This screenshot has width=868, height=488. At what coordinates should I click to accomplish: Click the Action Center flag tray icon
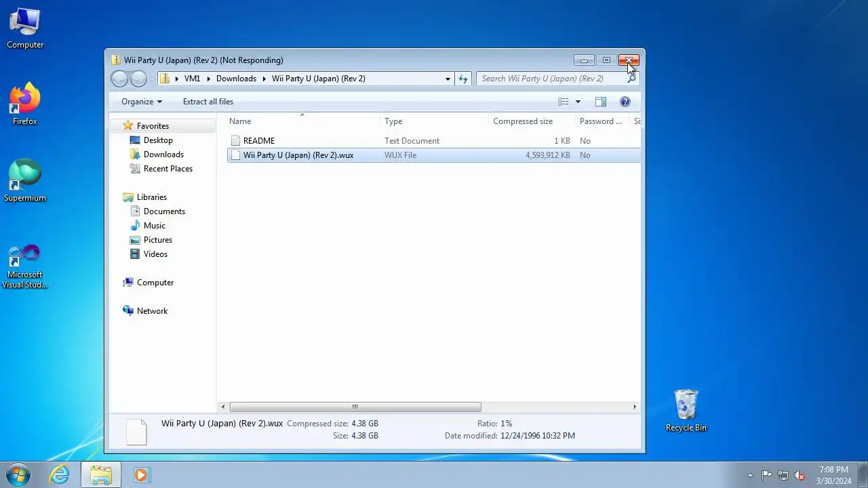[766, 475]
